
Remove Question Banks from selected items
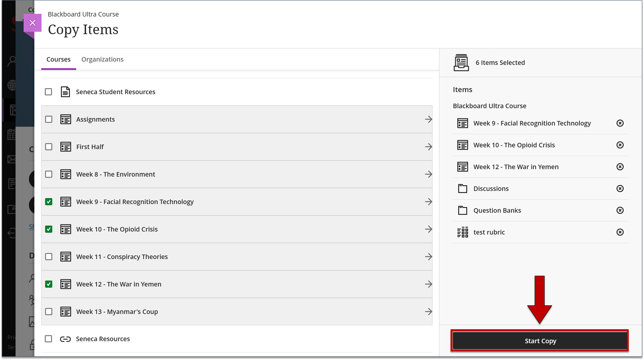pos(620,210)
